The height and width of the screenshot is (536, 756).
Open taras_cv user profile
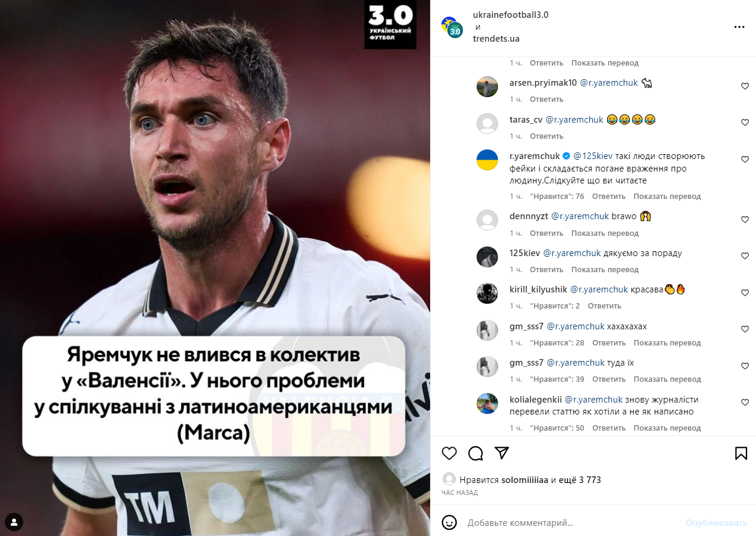[x=526, y=120]
